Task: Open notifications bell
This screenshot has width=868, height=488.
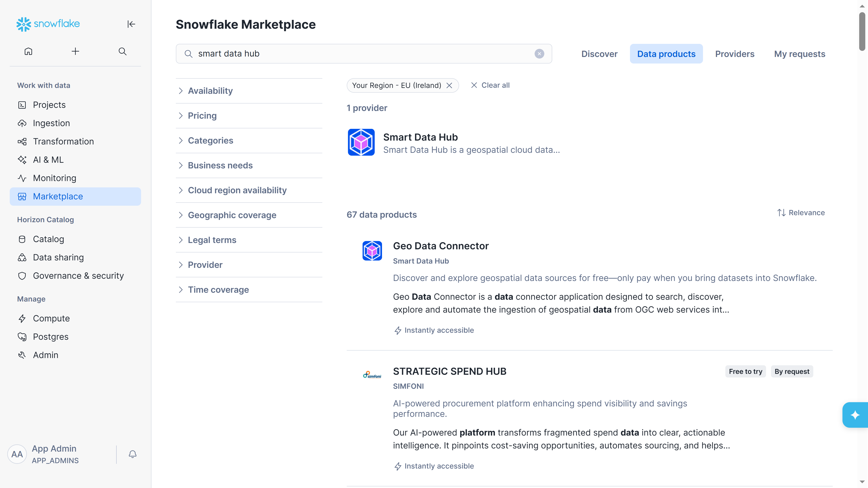Action: pos(132,454)
